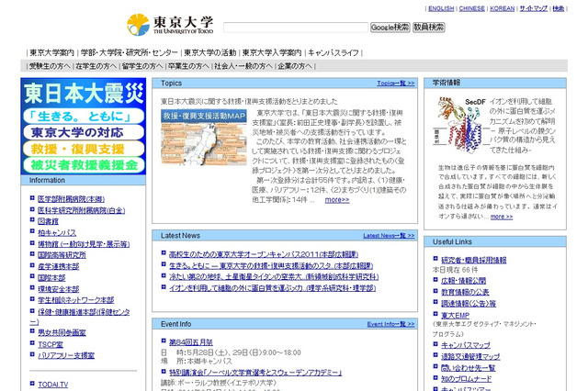Open the 広報・情報公開 link

(463, 281)
